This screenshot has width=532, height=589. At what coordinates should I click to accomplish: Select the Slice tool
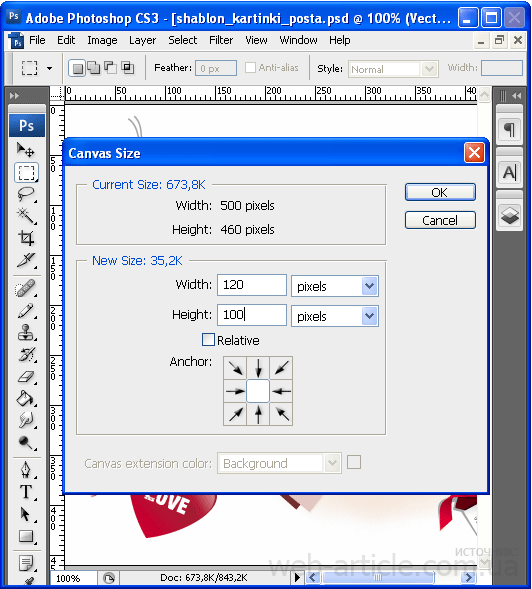(26, 260)
